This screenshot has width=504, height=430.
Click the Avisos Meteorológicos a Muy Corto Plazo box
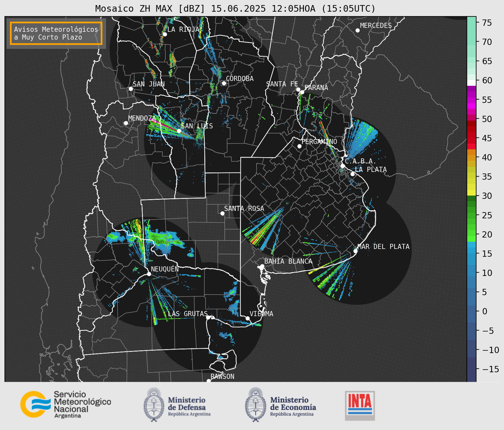click(x=56, y=33)
